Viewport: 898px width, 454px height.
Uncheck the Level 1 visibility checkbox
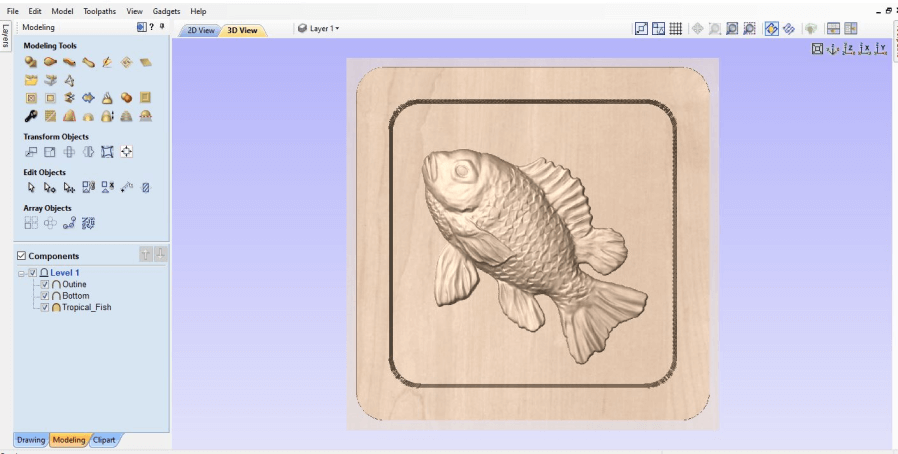coord(33,273)
